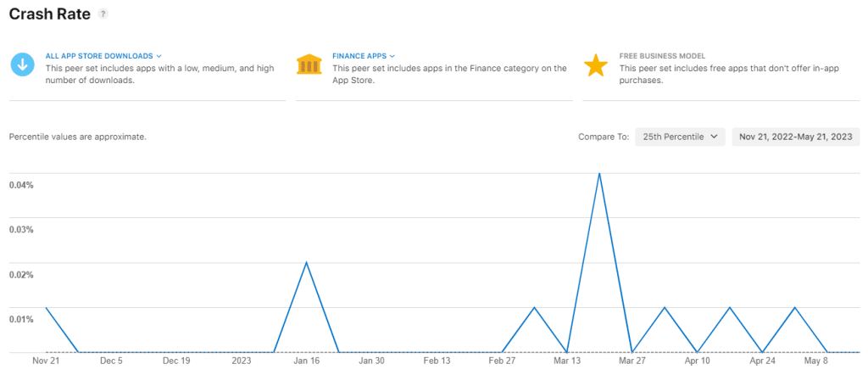
Task: Click the Nov 21 starting data point
Action: click(x=46, y=307)
